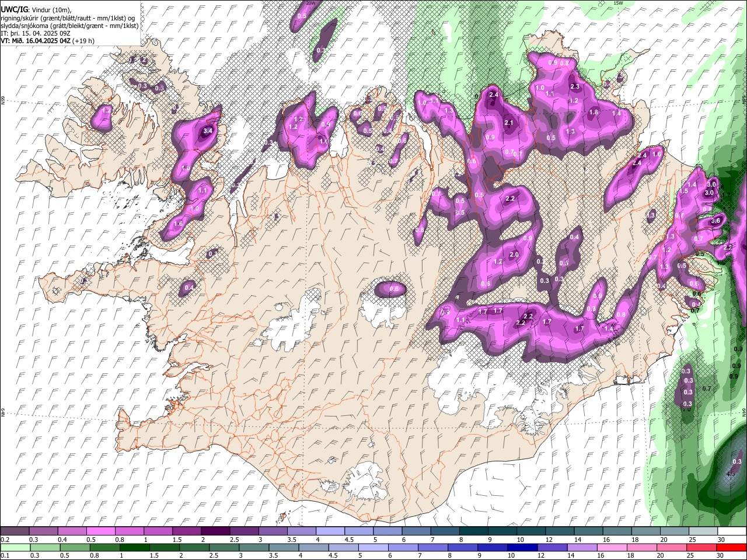Select the light lavender 4–4.5 upper scale swatch
This screenshot has width=747, height=560.
tap(330, 531)
